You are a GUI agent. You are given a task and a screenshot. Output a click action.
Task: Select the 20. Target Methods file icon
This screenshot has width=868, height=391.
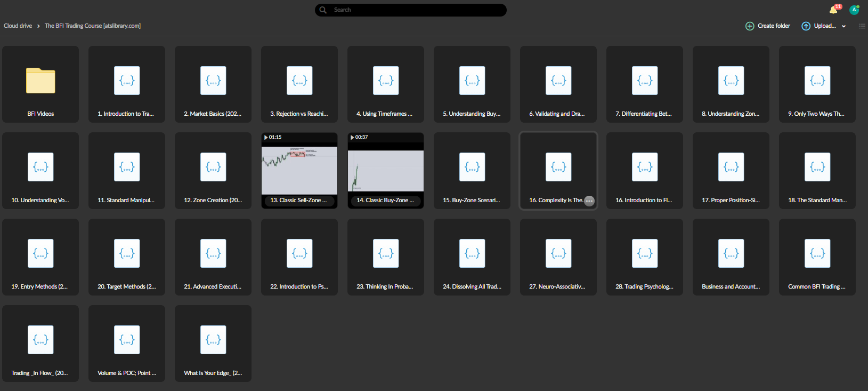coord(127,253)
